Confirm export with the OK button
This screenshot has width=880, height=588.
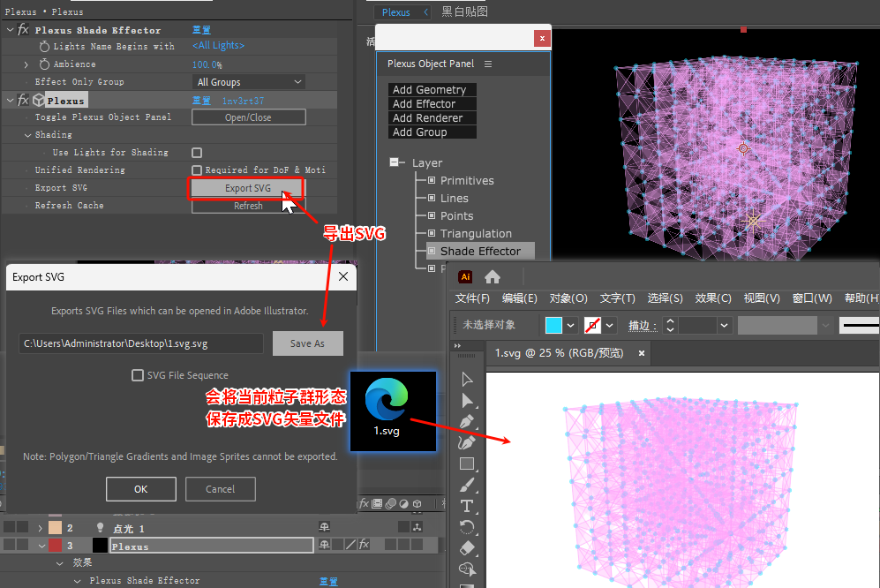pyautogui.click(x=141, y=489)
